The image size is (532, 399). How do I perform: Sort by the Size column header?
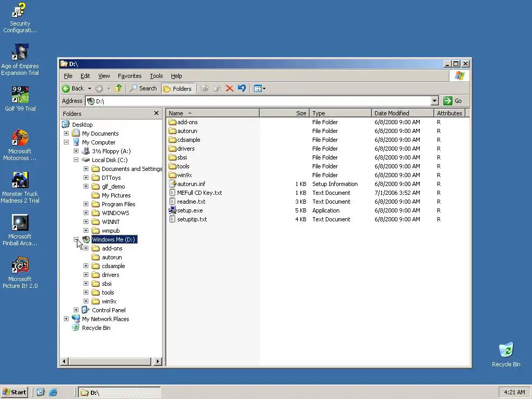pos(284,113)
